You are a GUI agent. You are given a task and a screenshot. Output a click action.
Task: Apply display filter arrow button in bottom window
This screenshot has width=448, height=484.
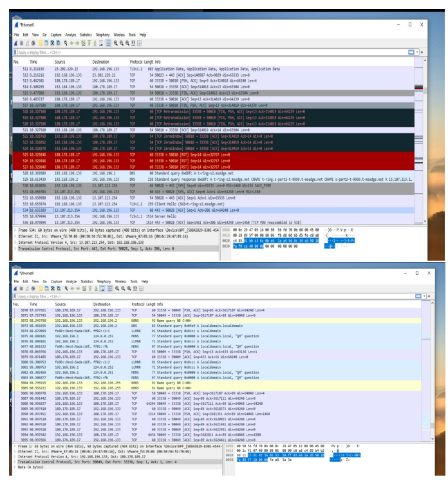(418, 296)
